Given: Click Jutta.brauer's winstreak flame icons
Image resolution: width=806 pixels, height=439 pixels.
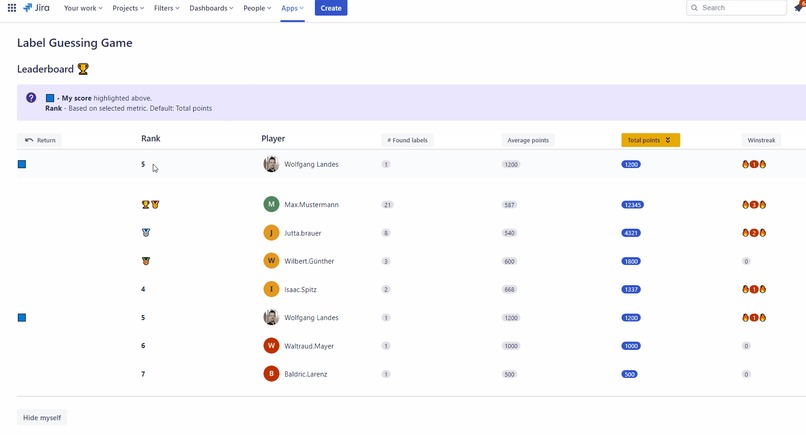Looking at the screenshot, I should point(754,233).
